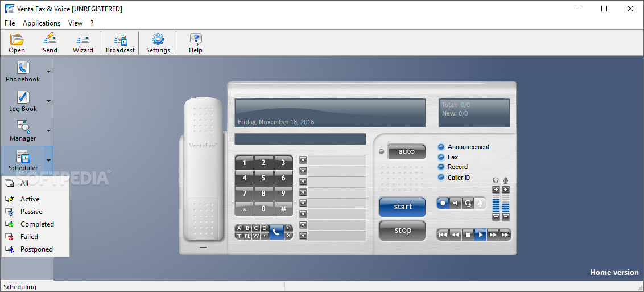Toggle the Caller ID indicator
The height and width of the screenshot is (292, 644).
tap(441, 178)
